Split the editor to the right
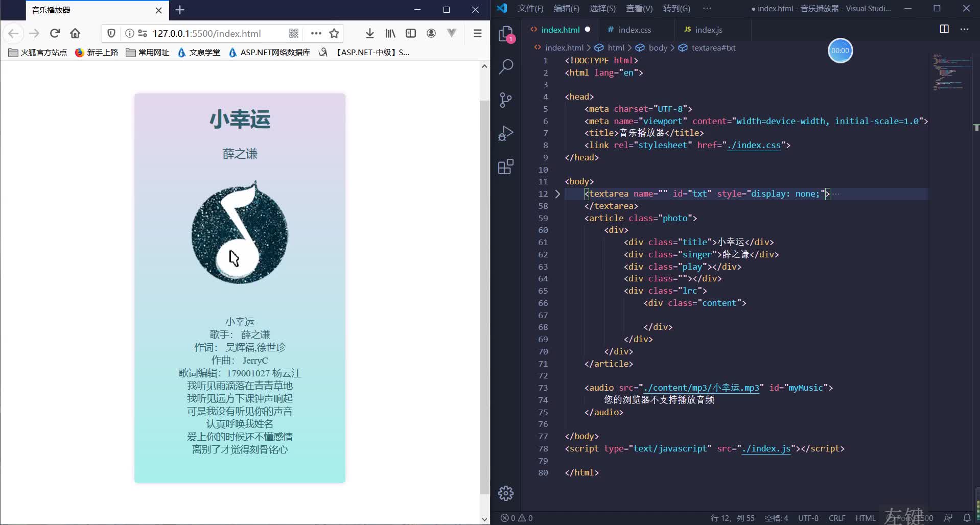This screenshot has width=980, height=525. point(944,29)
